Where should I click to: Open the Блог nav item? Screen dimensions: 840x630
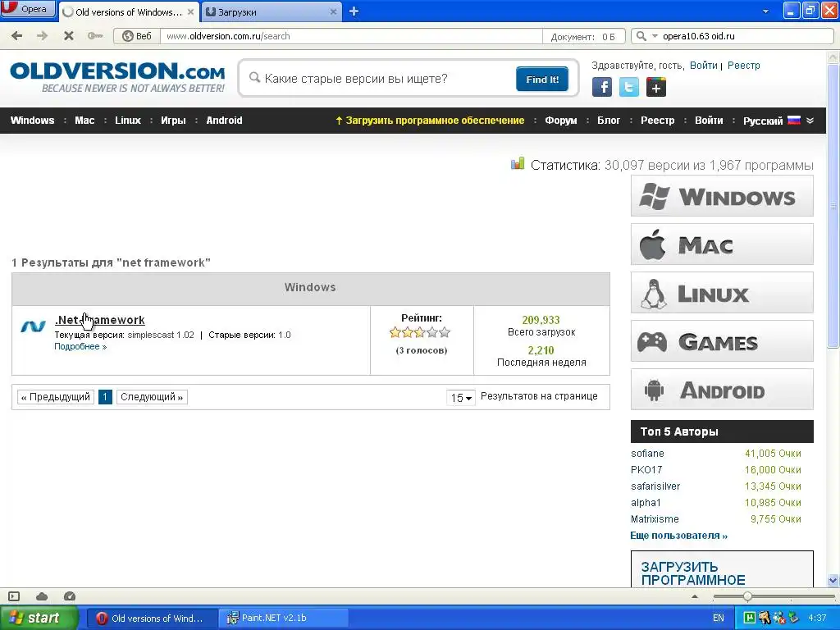(x=609, y=121)
